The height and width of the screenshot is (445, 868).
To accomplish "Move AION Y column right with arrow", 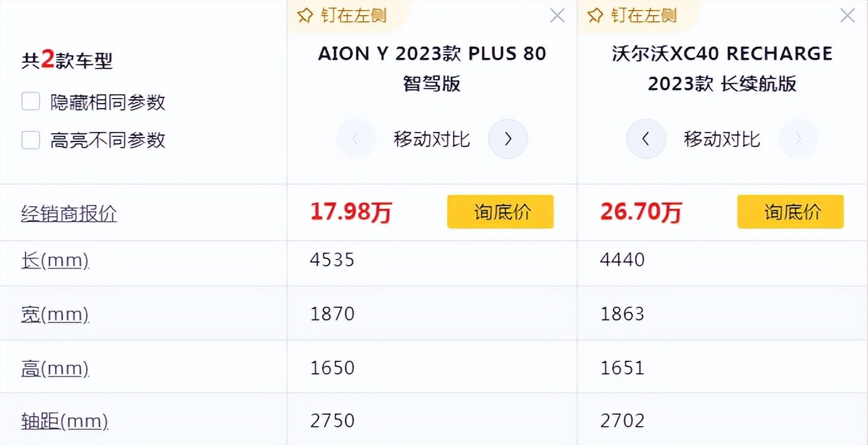I will pyautogui.click(x=508, y=139).
